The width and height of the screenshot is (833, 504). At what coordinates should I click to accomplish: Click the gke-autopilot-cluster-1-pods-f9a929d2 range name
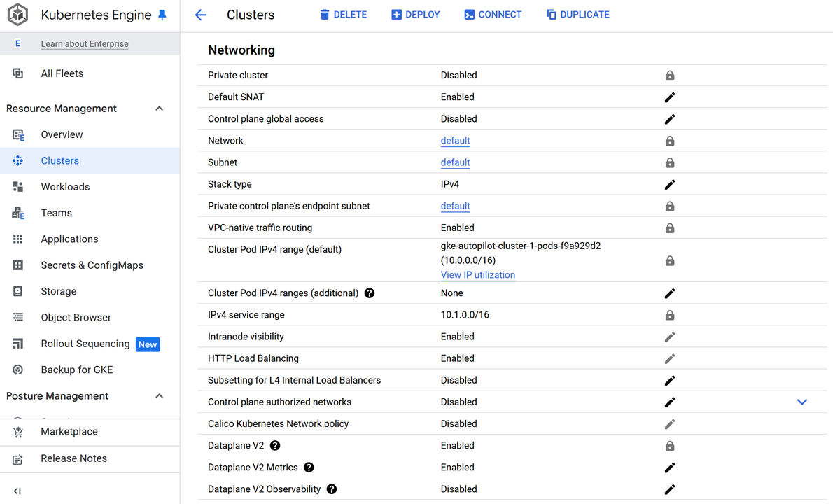pyautogui.click(x=521, y=246)
